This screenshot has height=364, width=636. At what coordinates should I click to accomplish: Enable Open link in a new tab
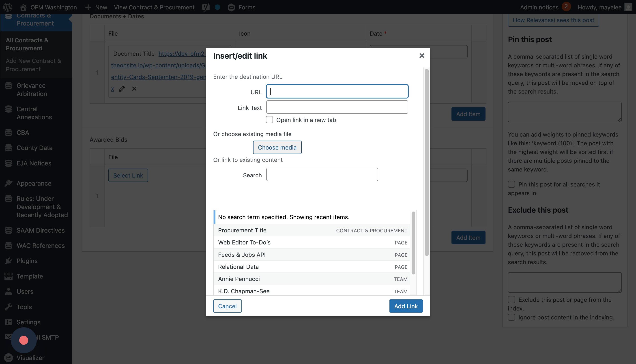click(269, 120)
